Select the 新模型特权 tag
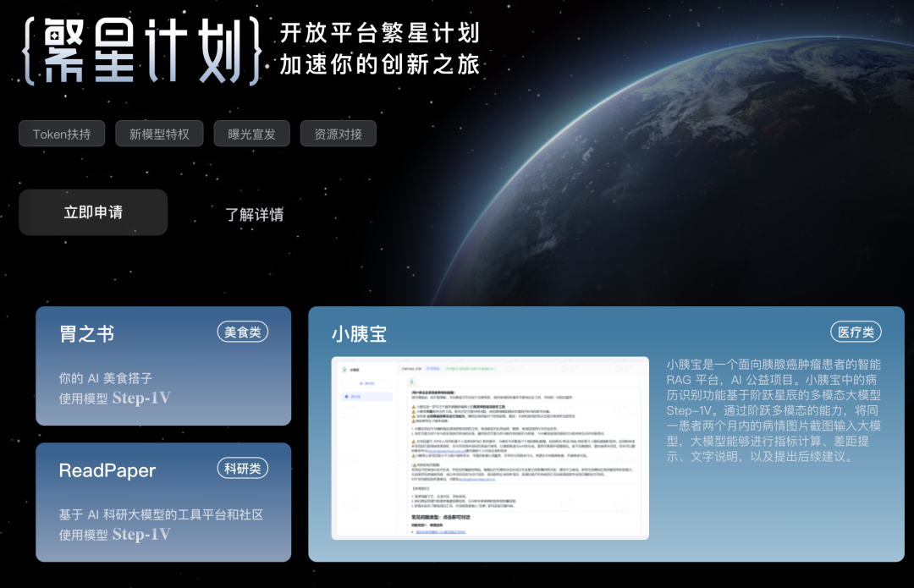Image resolution: width=914 pixels, height=588 pixels. [159, 134]
